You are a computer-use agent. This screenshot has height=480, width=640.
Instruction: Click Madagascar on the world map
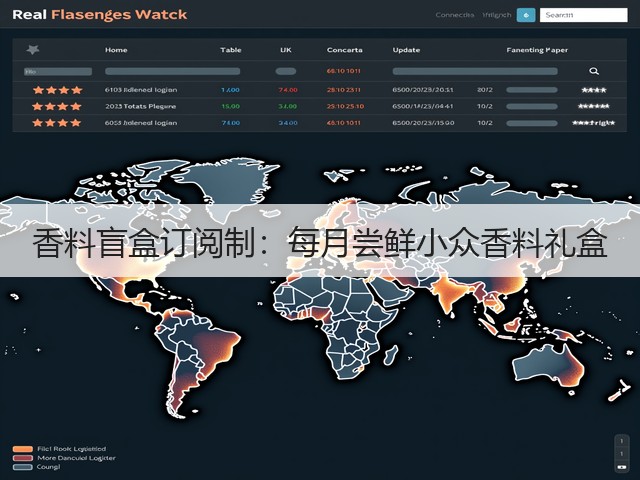(x=391, y=354)
